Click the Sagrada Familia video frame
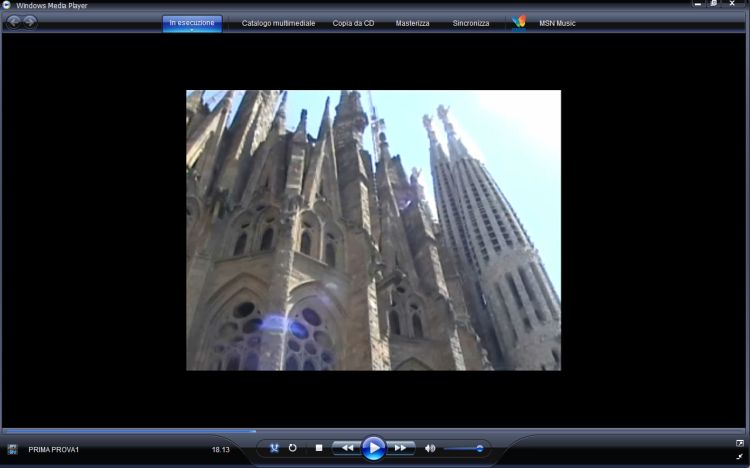750x468 pixels. [373, 230]
